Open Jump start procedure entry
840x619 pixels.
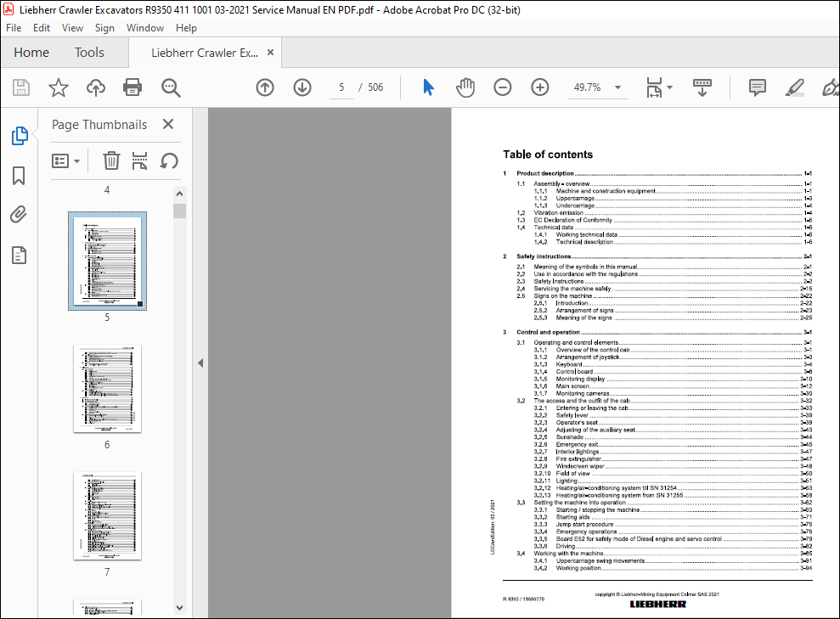pyautogui.click(x=673, y=524)
